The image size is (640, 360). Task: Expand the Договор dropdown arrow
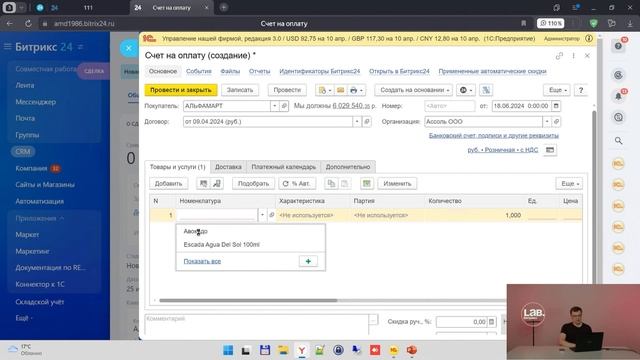357,122
